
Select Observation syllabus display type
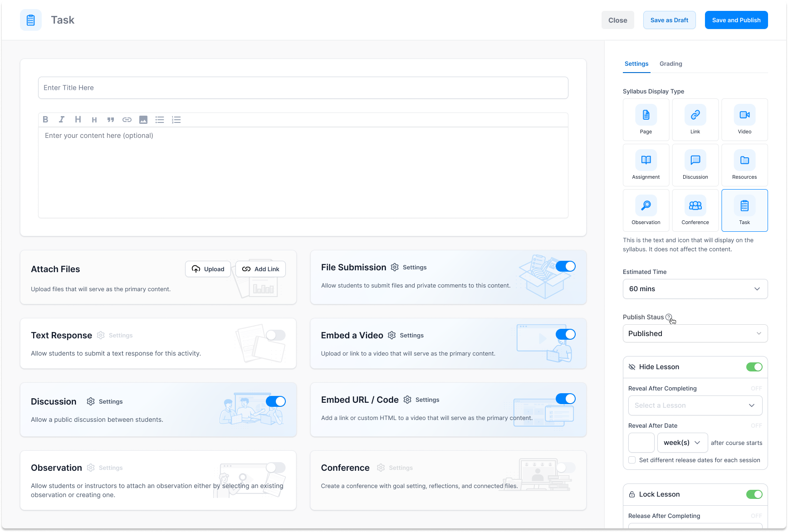pos(646,210)
